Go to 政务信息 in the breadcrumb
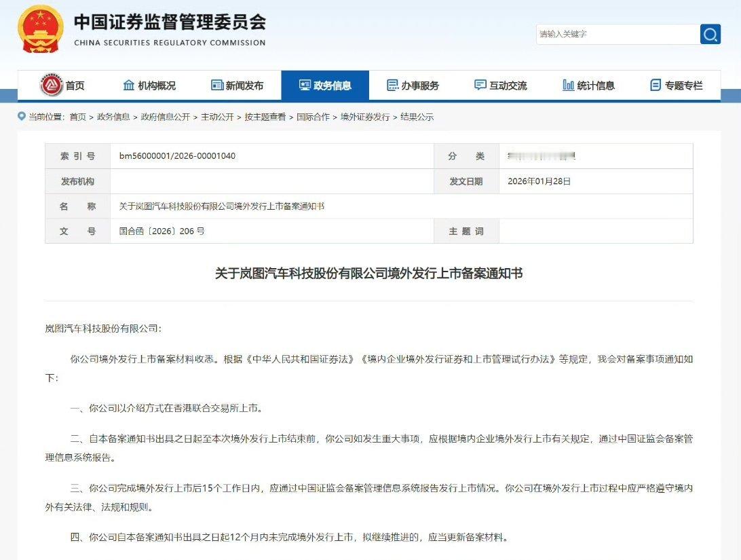The image size is (741, 560). [x=113, y=117]
